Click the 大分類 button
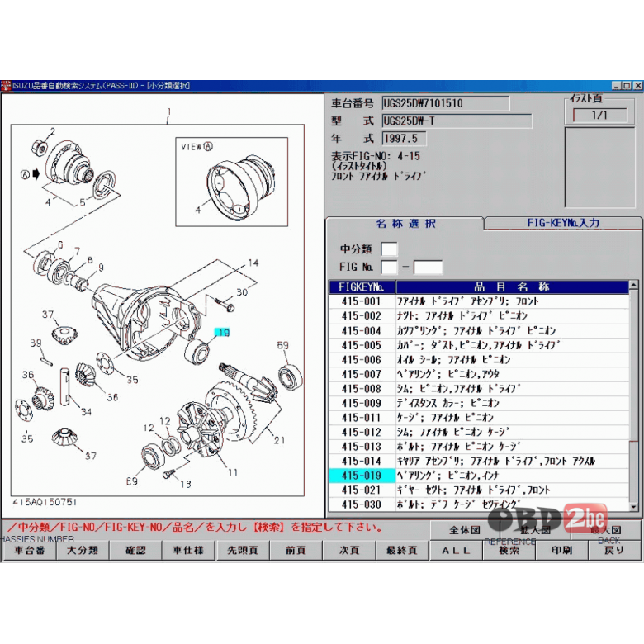This screenshot has height=644, width=644. click(82, 551)
